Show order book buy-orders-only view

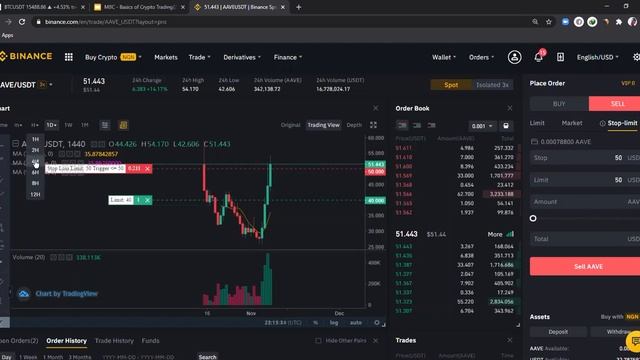pos(417,125)
